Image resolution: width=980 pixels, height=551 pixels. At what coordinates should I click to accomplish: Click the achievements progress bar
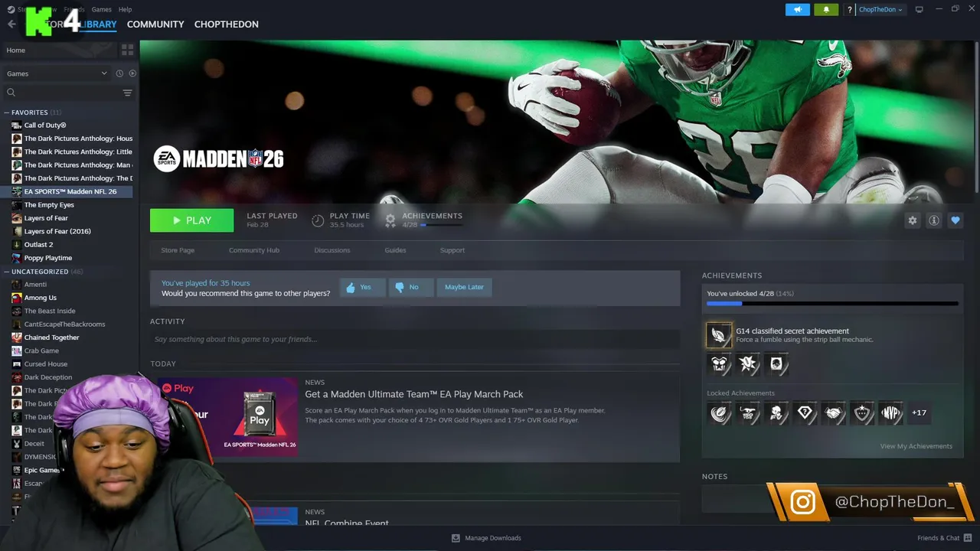coord(832,304)
